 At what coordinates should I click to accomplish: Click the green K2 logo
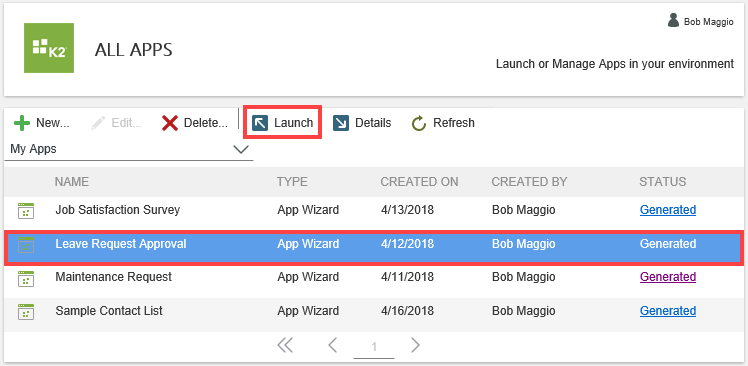click(49, 48)
